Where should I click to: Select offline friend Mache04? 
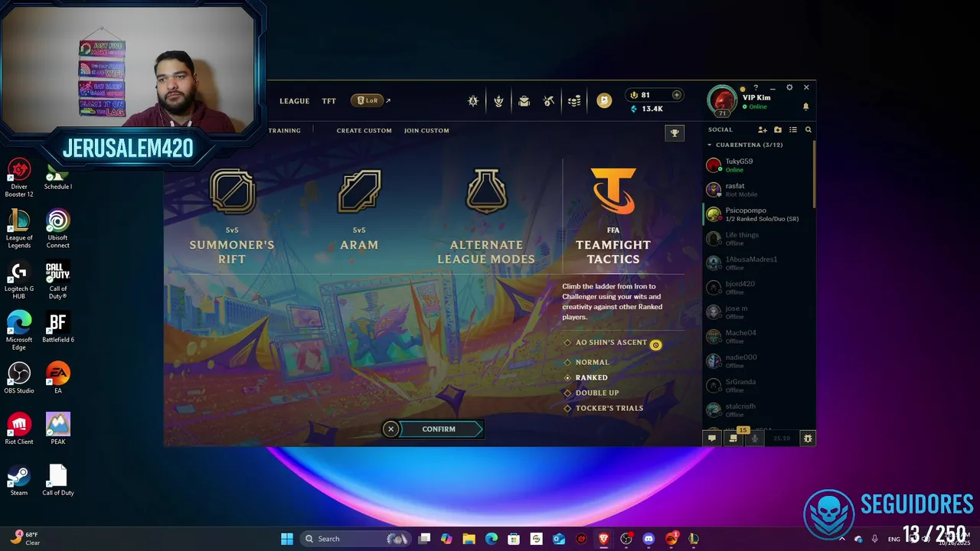[x=757, y=337]
